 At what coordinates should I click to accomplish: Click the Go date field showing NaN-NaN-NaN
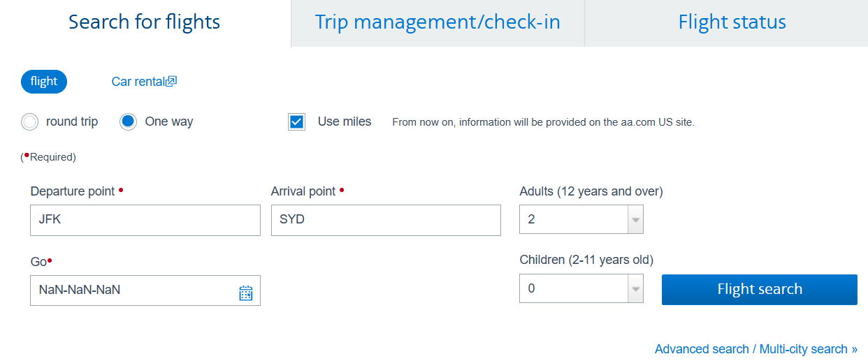click(133, 290)
